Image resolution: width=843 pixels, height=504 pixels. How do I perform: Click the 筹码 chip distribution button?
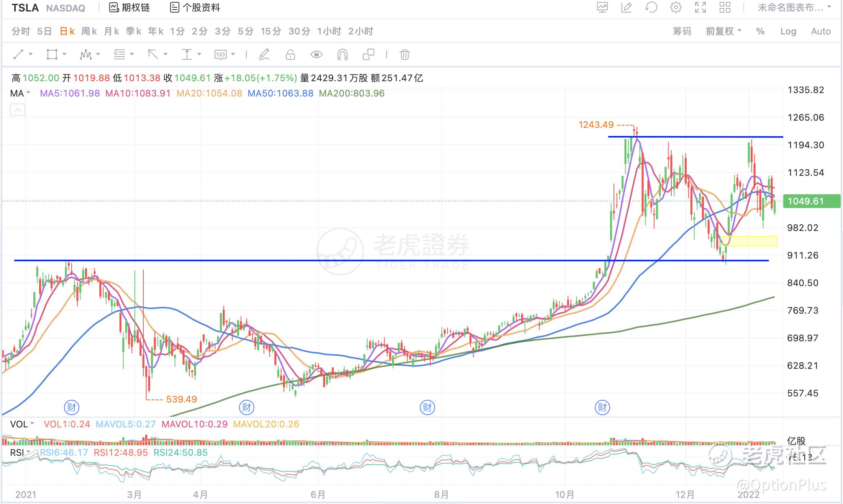coord(682,31)
